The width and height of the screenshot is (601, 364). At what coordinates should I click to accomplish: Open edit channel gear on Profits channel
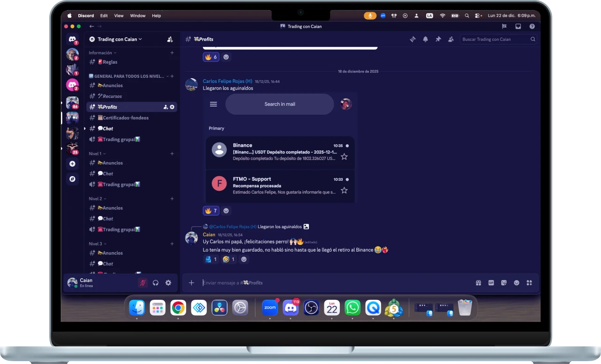[x=172, y=107]
